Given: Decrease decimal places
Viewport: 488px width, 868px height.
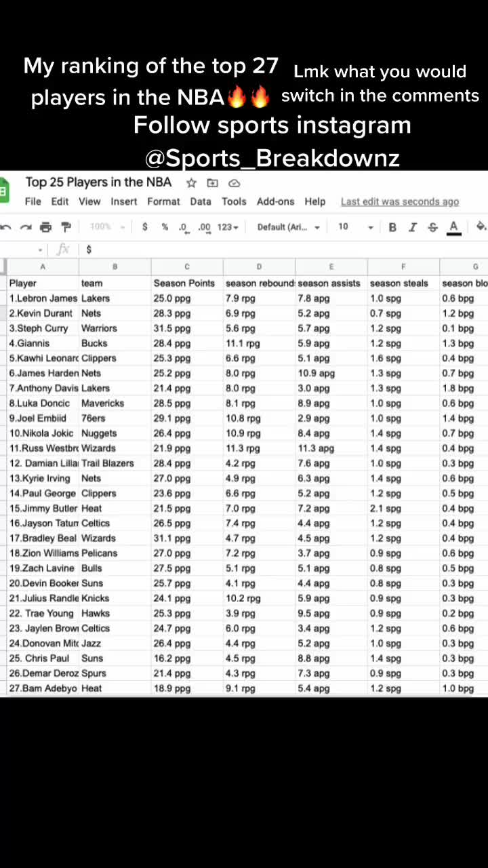Looking at the screenshot, I should [x=183, y=227].
